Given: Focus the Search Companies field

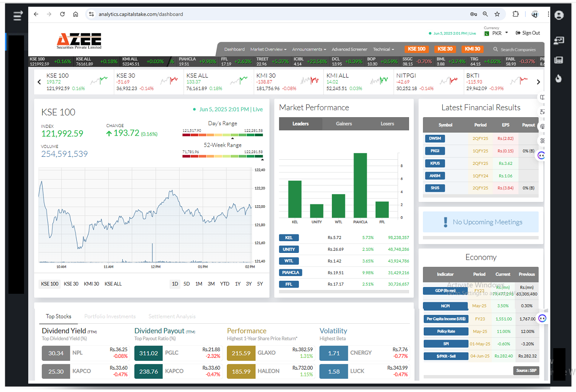Looking at the screenshot, I should tap(518, 49).
